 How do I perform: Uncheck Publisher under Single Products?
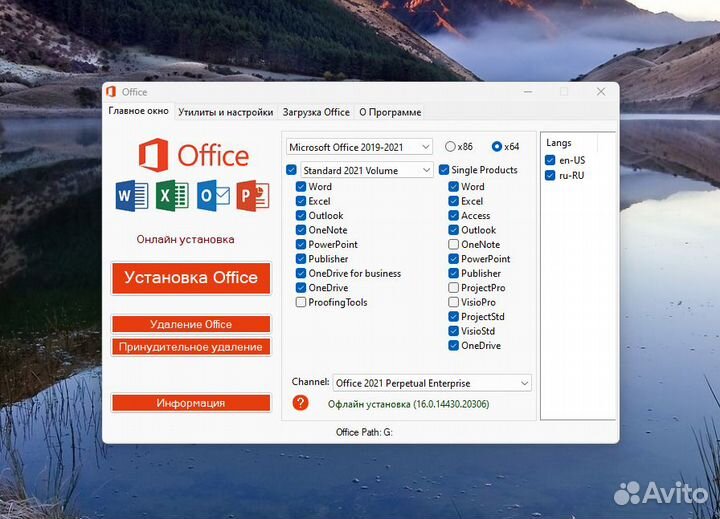pos(453,273)
